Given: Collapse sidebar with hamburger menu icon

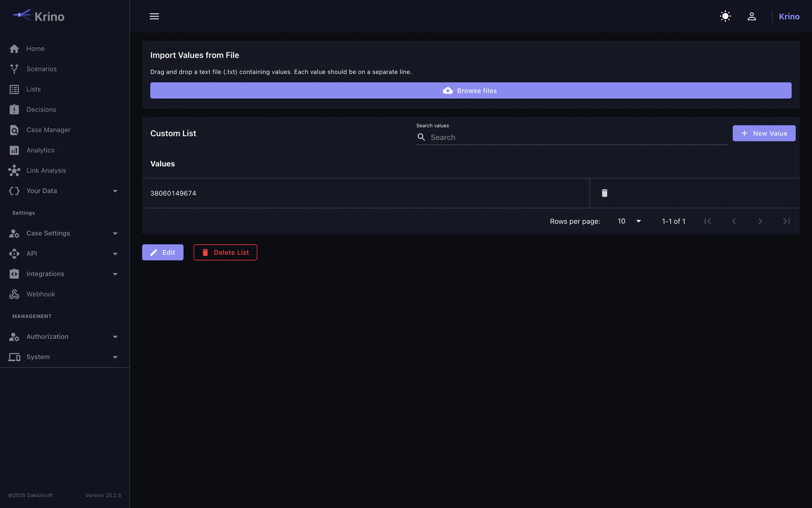Looking at the screenshot, I should pos(154,16).
